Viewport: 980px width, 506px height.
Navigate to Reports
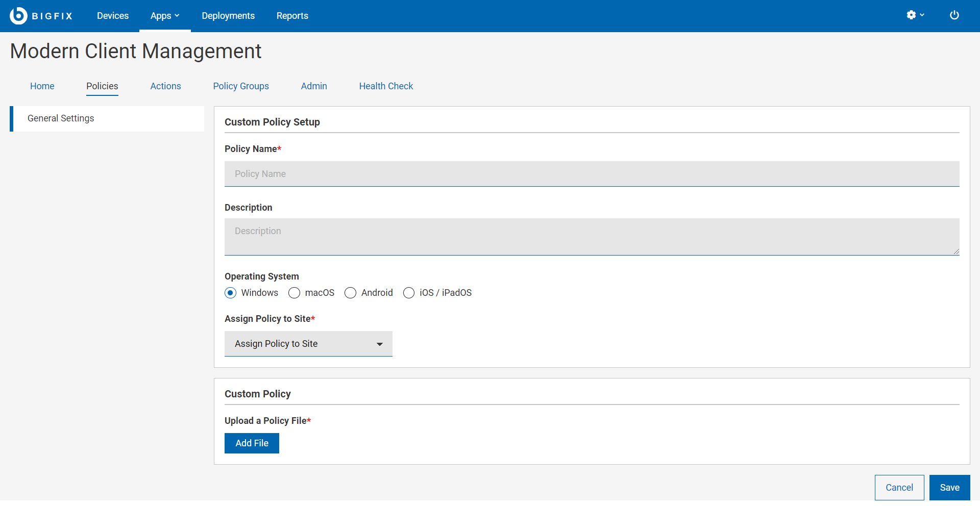pyautogui.click(x=292, y=16)
